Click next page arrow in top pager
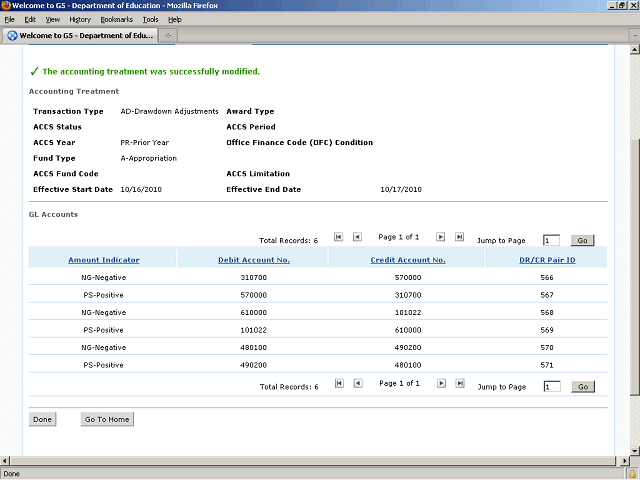 click(x=440, y=237)
